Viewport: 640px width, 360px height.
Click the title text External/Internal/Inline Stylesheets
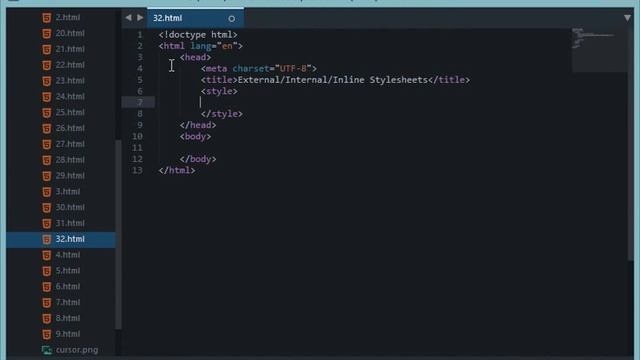332,80
